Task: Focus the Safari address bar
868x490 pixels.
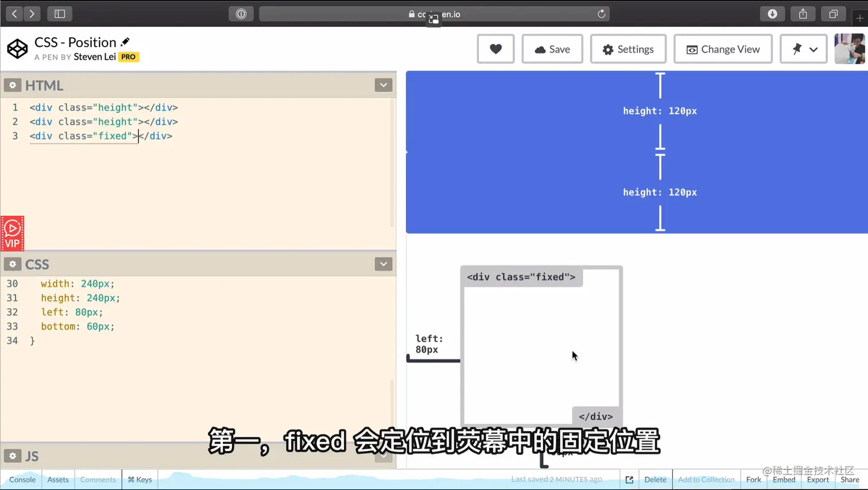Action: (x=434, y=14)
